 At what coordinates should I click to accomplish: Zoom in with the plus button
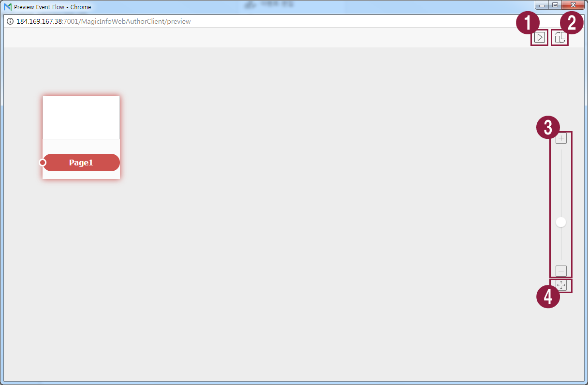[561, 139]
